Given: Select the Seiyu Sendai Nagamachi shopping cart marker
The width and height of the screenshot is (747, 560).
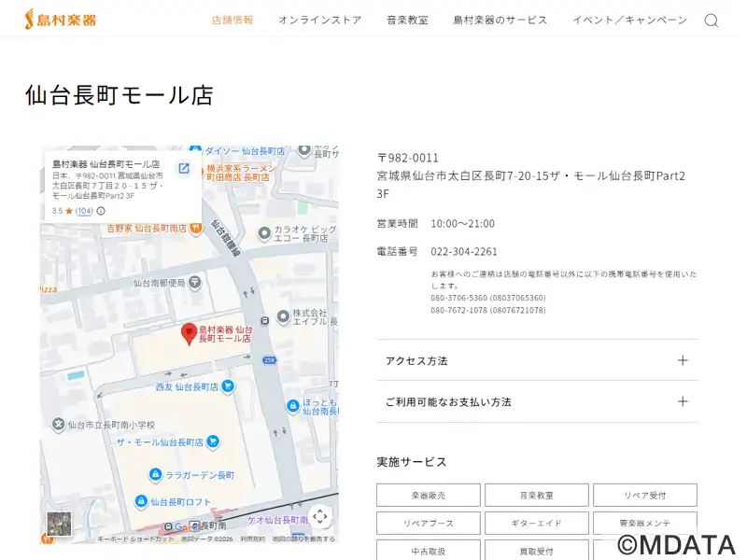Looking at the screenshot, I should pos(227,385).
